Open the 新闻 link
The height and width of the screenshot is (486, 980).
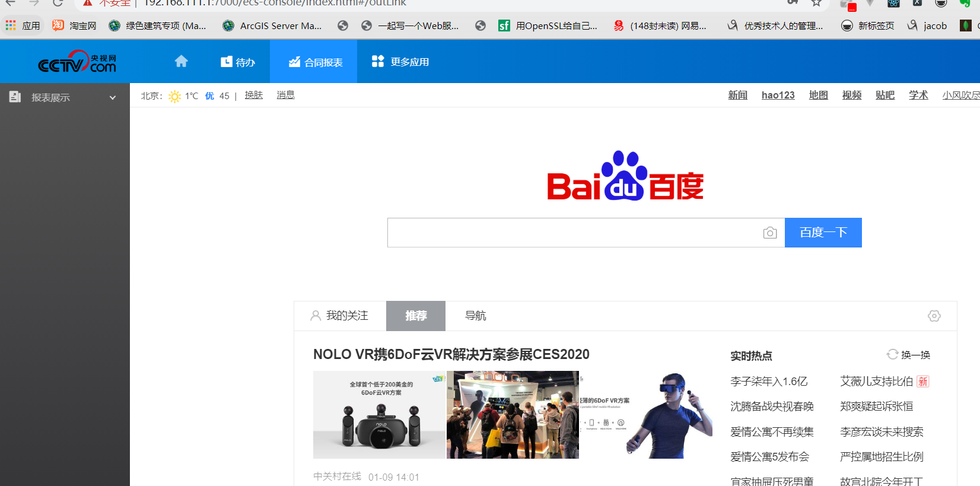tap(738, 95)
